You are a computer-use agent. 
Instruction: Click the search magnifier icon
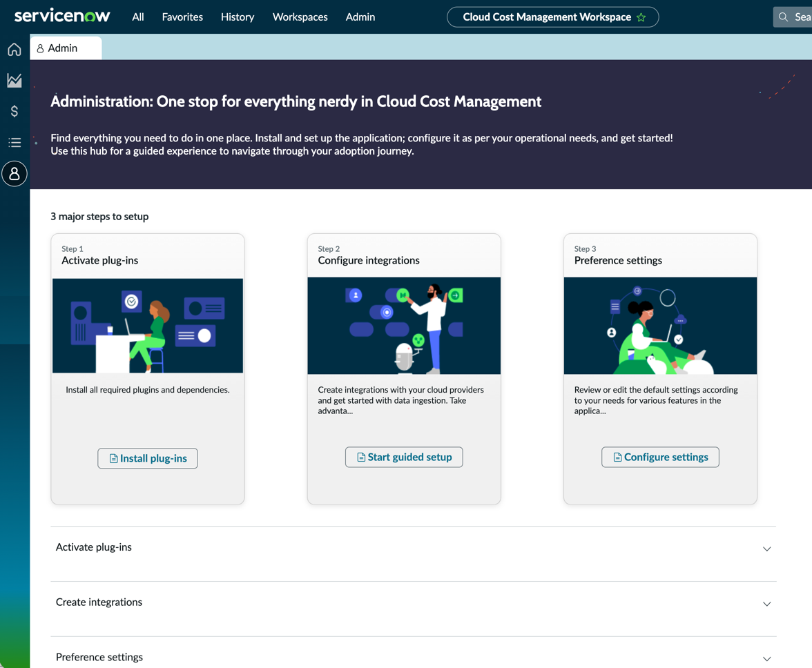pyautogui.click(x=784, y=17)
